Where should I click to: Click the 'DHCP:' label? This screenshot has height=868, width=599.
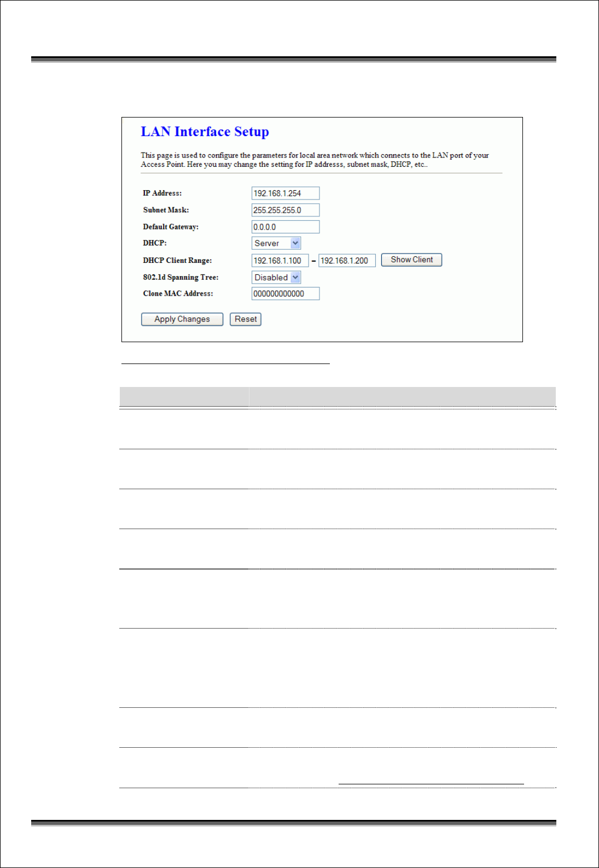click(x=155, y=243)
